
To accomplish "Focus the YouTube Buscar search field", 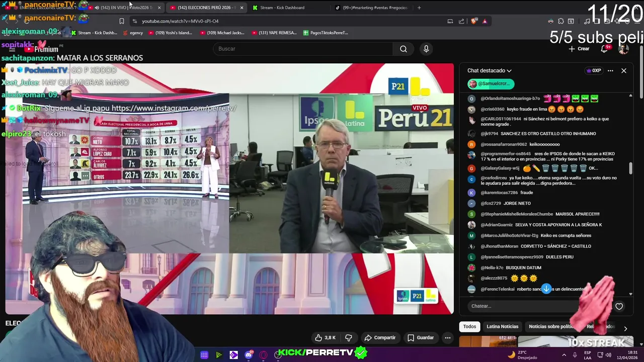I will pyautogui.click(x=303, y=49).
